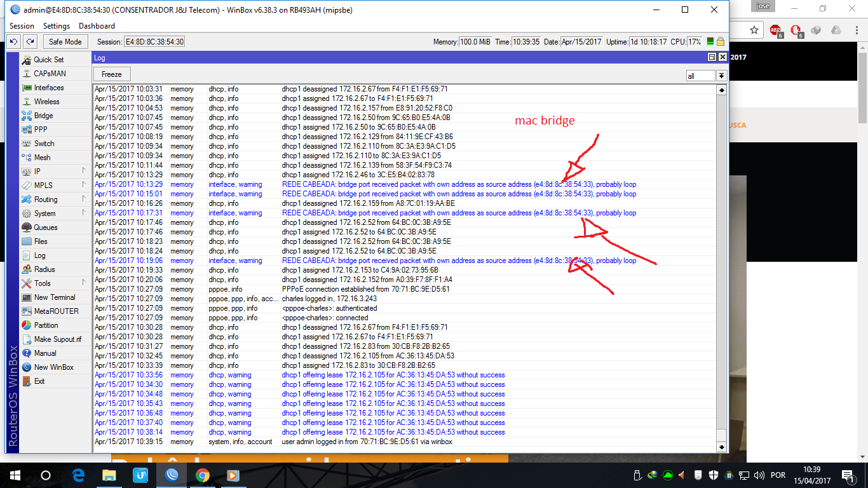The height and width of the screenshot is (488, 868).
Task: Open the CAPsMAN sidebar entry
Action: (x=50, y=74)
